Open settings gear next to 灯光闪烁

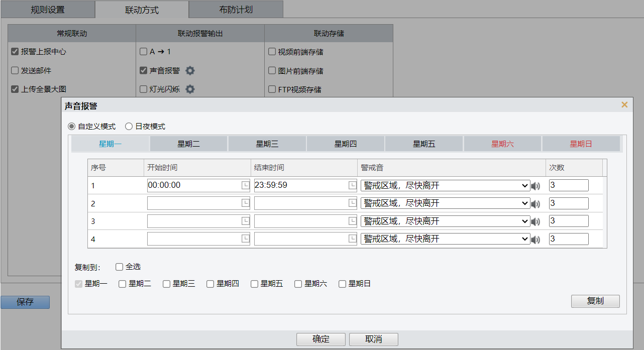(x=190, y=89)
